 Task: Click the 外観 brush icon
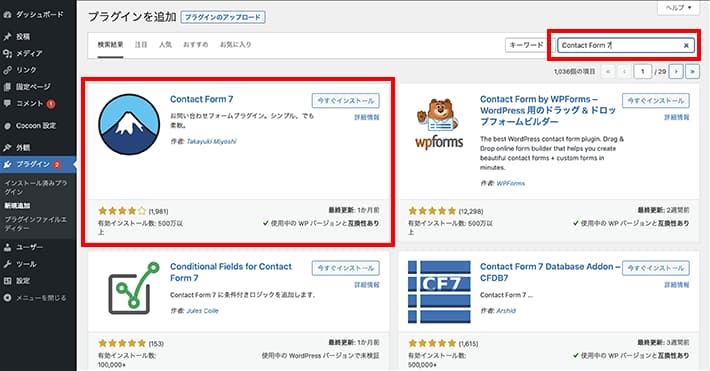point(7,148)
